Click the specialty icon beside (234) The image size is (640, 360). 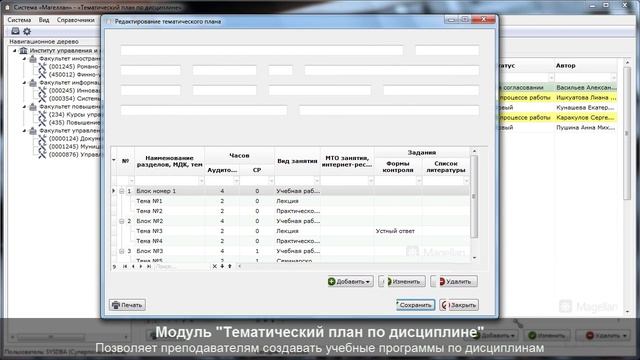[x=42, y=115]
